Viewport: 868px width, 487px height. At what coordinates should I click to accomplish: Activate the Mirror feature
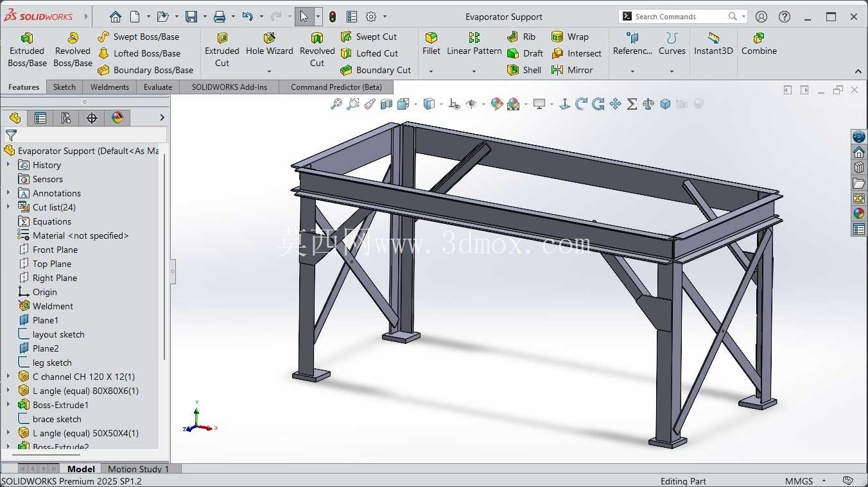point(572,70)
